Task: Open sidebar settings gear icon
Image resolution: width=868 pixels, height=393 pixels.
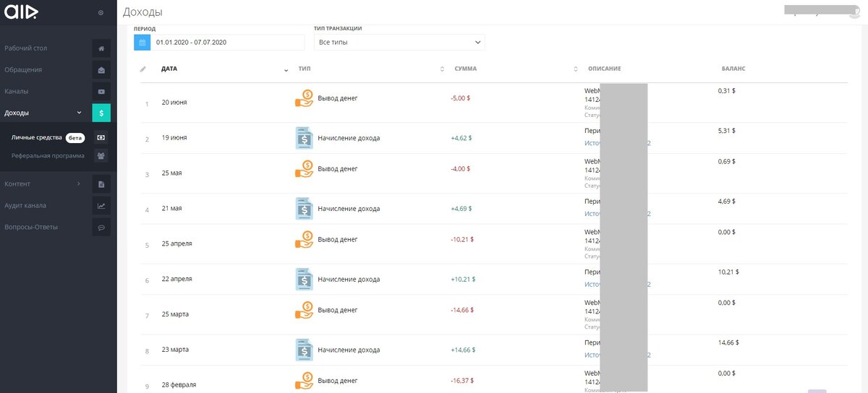Action: click(x=101, y=12)
